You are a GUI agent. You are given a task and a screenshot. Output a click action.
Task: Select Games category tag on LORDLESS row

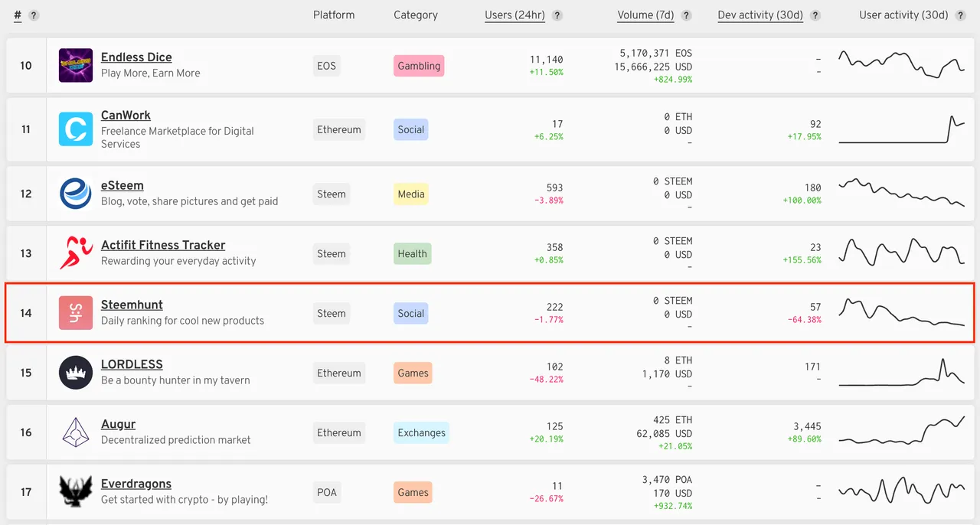(x=413, y=373)
